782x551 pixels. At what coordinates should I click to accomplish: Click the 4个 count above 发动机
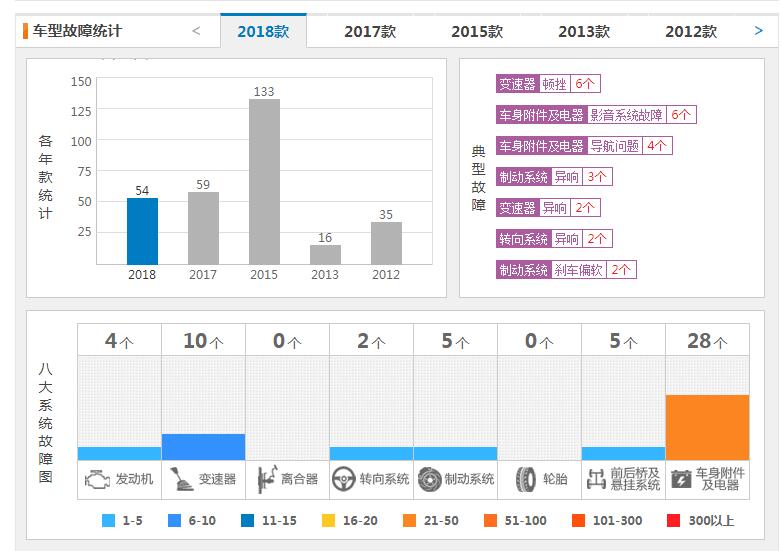coord(119,341)
